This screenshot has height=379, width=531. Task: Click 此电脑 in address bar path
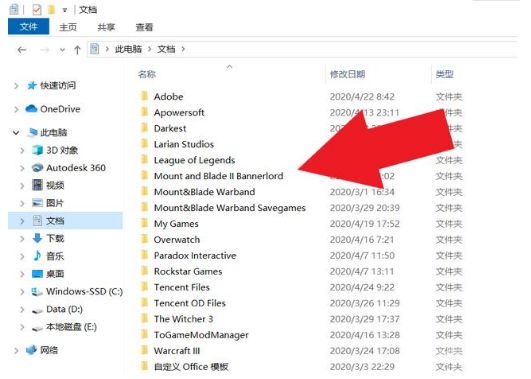click(x=128, y=49)
